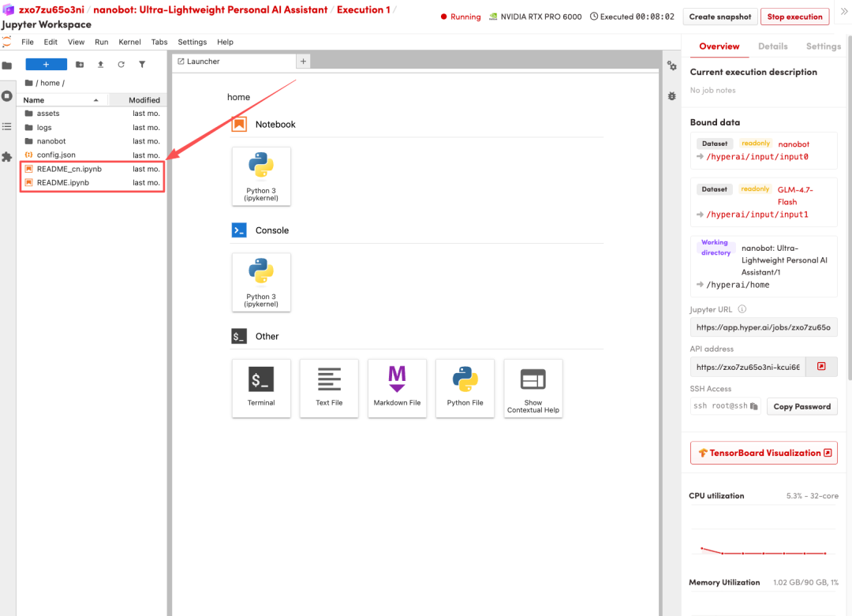The width and height of the screenshot is (852, 616).
Task: Open the Extension Manager puzzle icon
Action: click(x=7, y=156)
